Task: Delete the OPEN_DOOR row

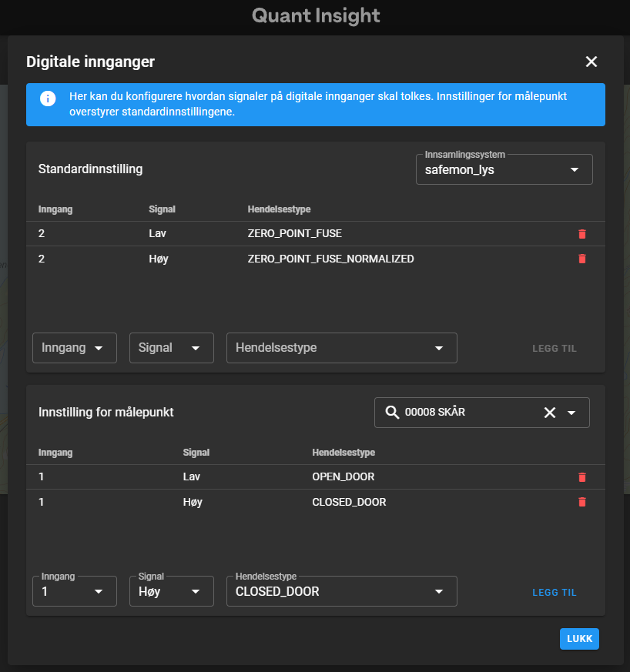Action: [581, 477]
